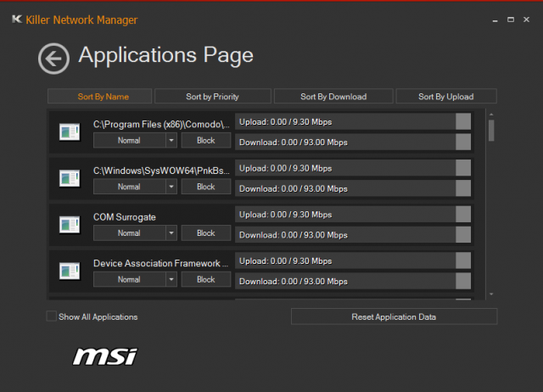
Task: Adjust COM Surrogate download slider handle
Action: (x=463, y=235)
